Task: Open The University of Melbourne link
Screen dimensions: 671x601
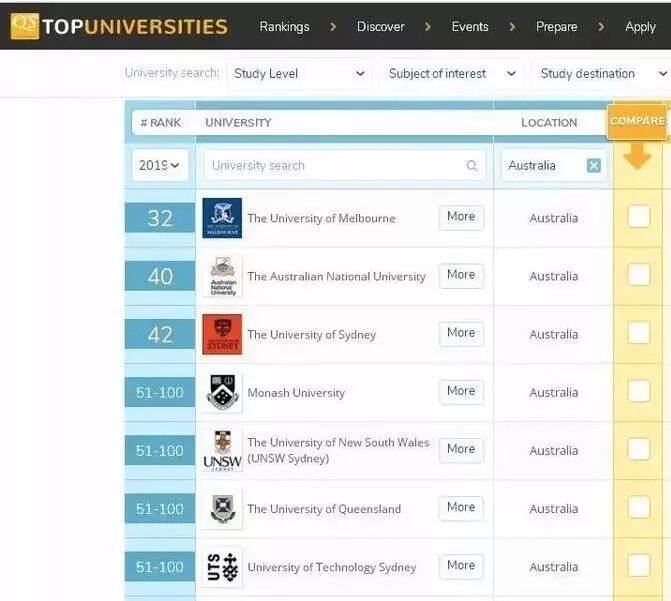Action: 321,218
